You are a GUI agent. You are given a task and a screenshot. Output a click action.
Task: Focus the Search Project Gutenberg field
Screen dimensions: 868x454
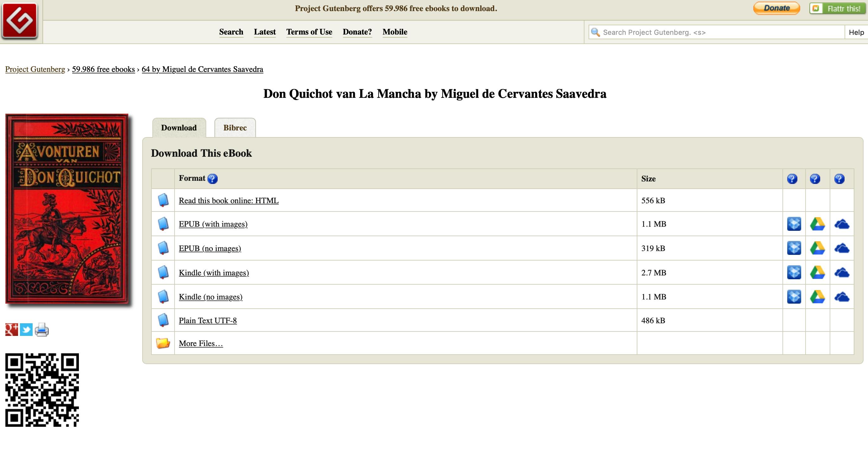tap(721, 32)
